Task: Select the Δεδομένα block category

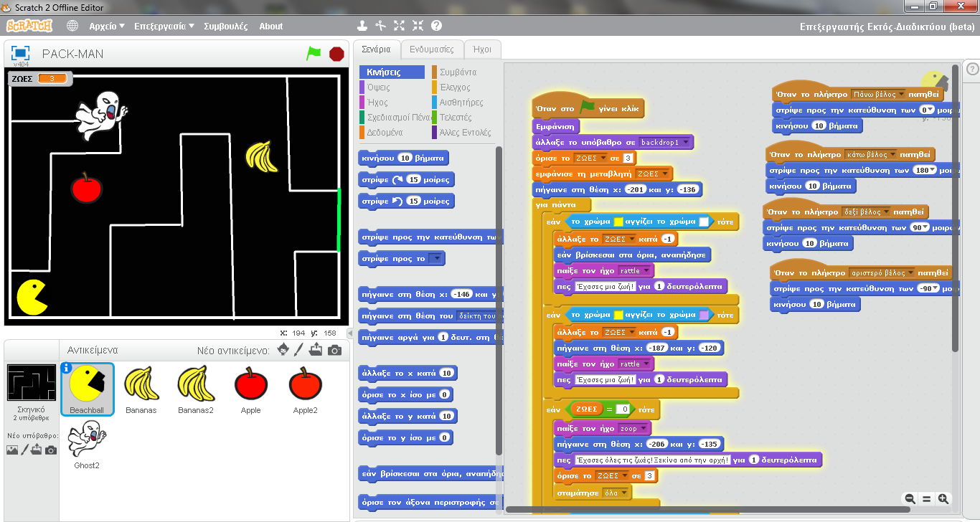Action: click(x=391, y=133)
